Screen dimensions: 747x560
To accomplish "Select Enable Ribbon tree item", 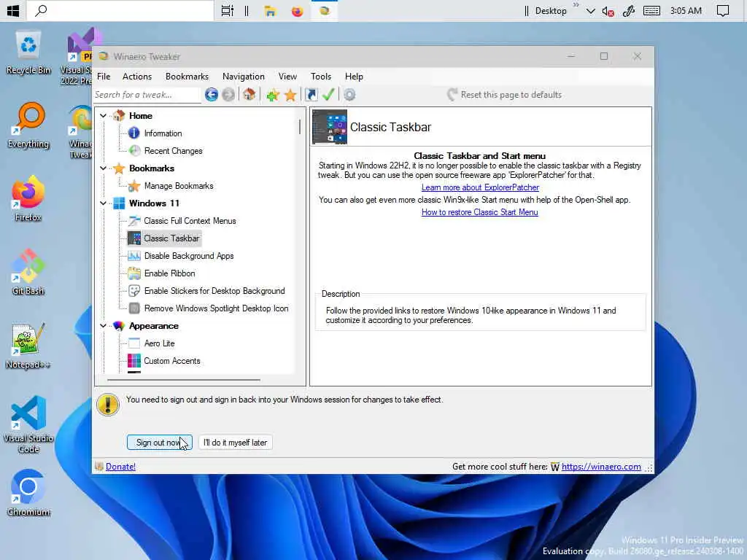I will (169, 273).
